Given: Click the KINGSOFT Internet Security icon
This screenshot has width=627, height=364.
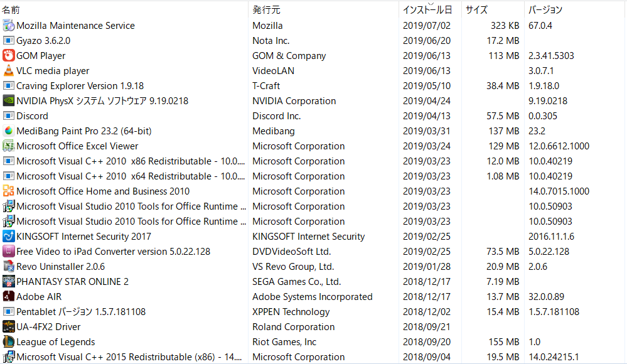Looking at the screenshot, I should click(x=9, y=237).
